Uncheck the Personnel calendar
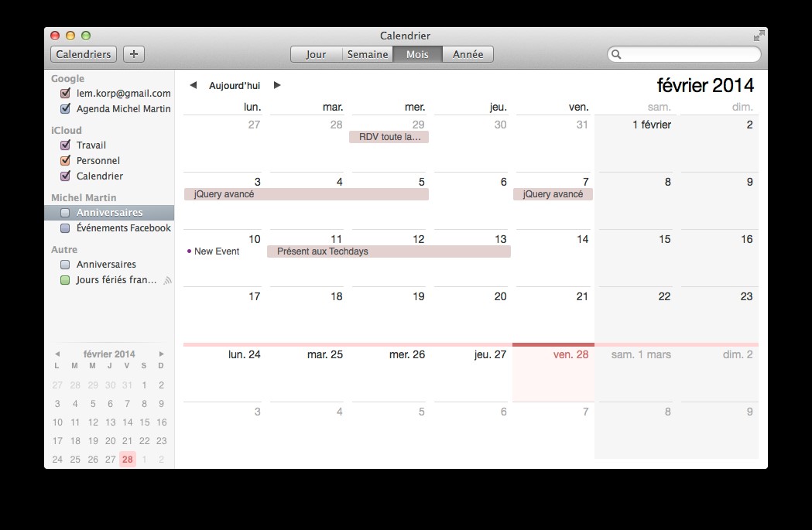The height and width of the screenshot is (530, 812). [x=65, y=160]
